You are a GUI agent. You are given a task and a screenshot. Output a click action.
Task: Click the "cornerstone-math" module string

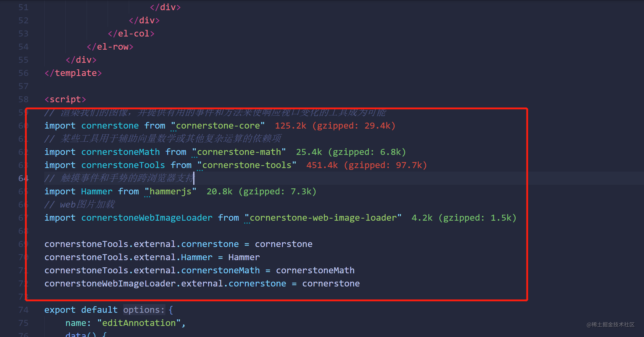(239, 152)
